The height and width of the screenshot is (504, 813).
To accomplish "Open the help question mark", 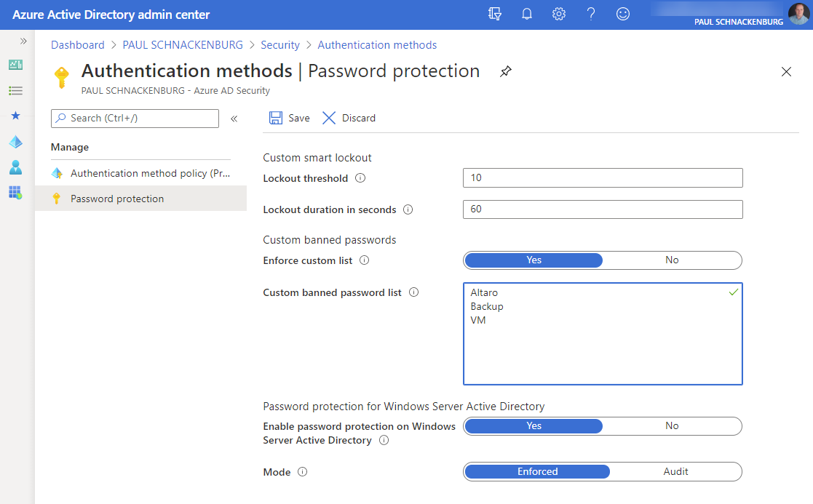I will click(x=591, y=14).
